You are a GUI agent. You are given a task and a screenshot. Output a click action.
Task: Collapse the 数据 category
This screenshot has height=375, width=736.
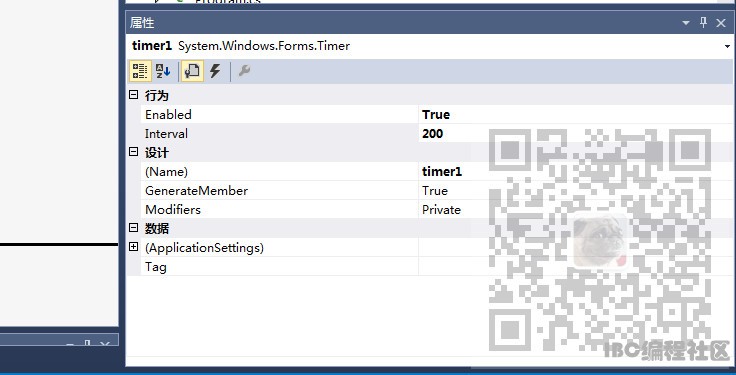(x=134, y=228)
